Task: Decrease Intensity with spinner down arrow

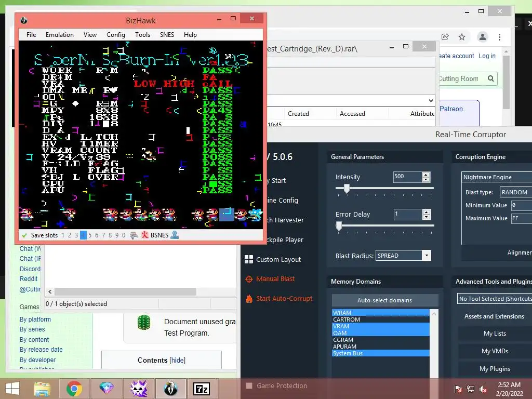Action: 426,179
